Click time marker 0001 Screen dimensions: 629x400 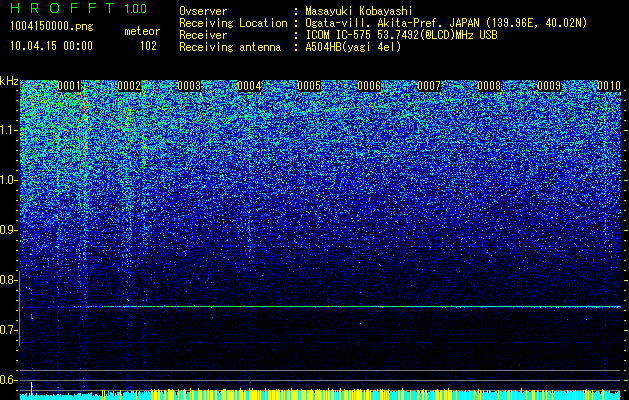(69, 86)
